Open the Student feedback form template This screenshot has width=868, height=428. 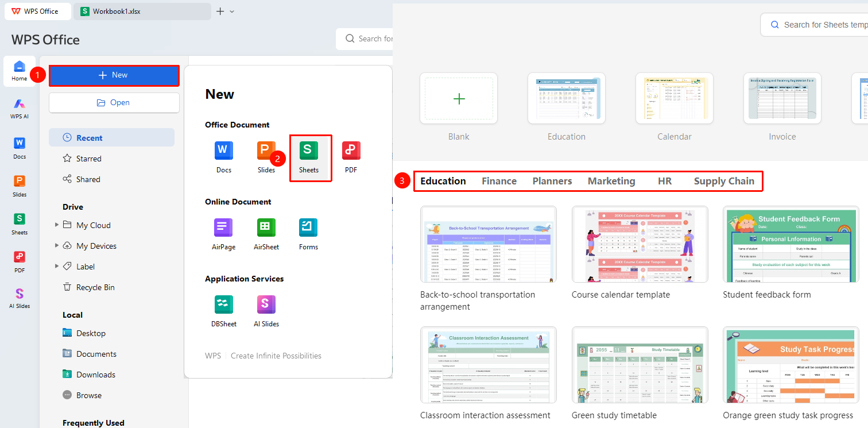point(791,244)
